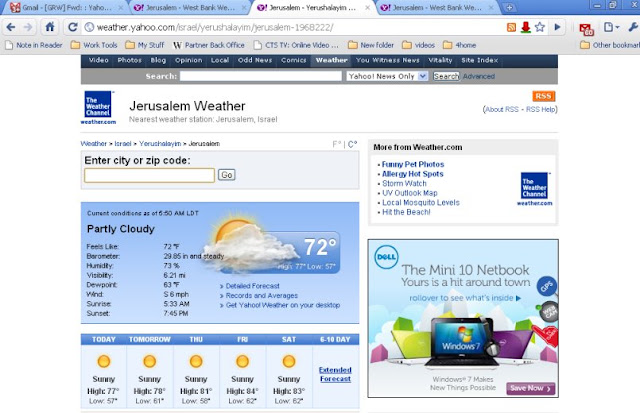Image resolution: width=640 pixels, height=413 pixels.
Task: Open the 4home bookmark folder
Action: 460,45
